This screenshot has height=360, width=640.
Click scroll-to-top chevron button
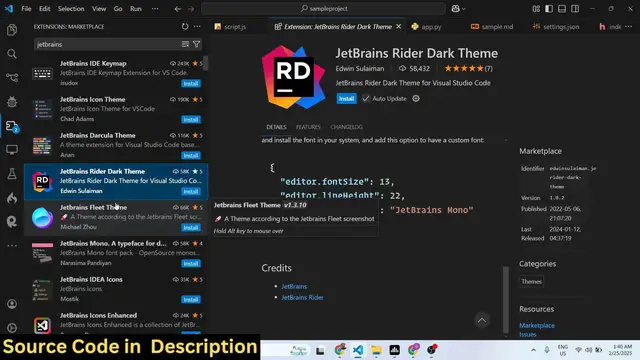(482, 320)
